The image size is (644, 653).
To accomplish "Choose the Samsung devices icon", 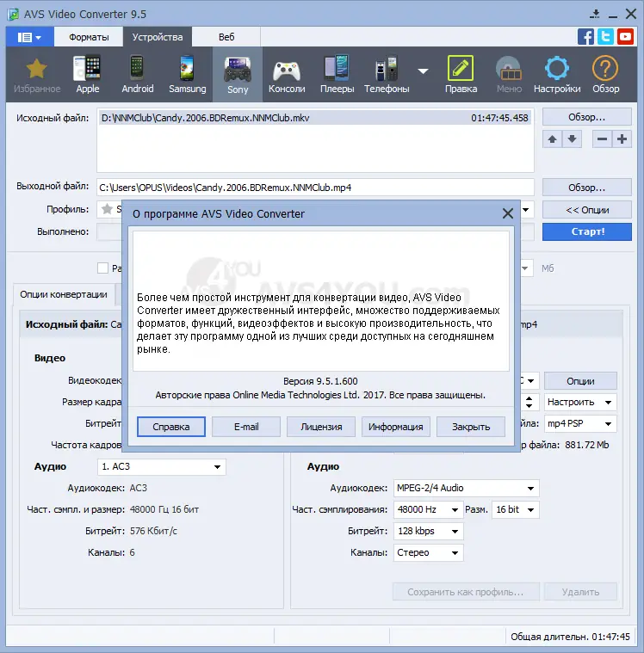I will (x=187, y=75).
